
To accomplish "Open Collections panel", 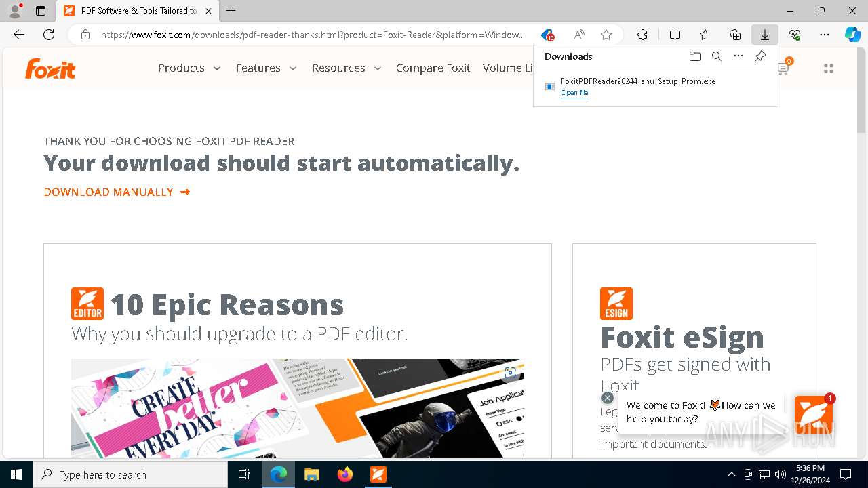I will pyautogui.click(x=735, y=35).
